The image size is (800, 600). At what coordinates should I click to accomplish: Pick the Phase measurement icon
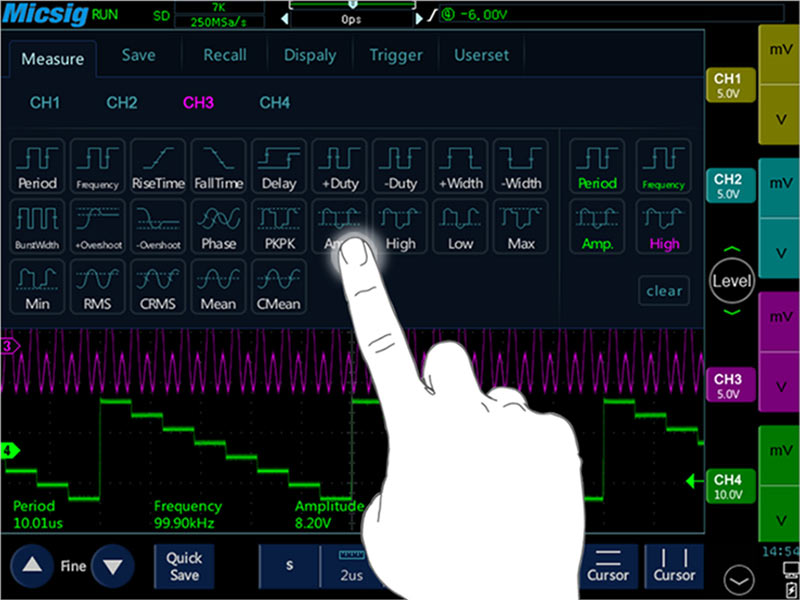pyautogui.click(x=219, y=226)
